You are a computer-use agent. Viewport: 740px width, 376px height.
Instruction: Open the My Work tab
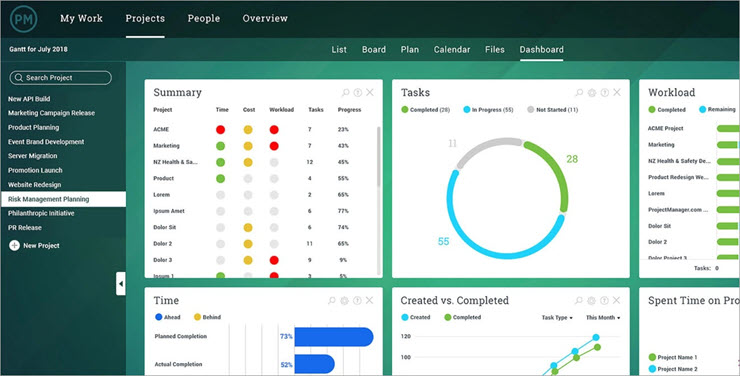coord(81,18)
